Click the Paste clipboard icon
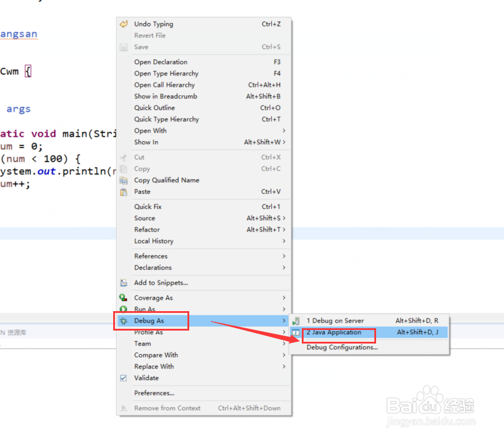The image size is (504, 439). [123, 192]
